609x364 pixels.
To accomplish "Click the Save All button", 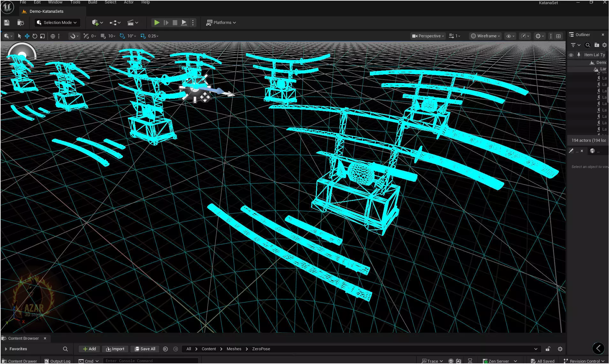I will pyautogui.click(x=145, y=349).
